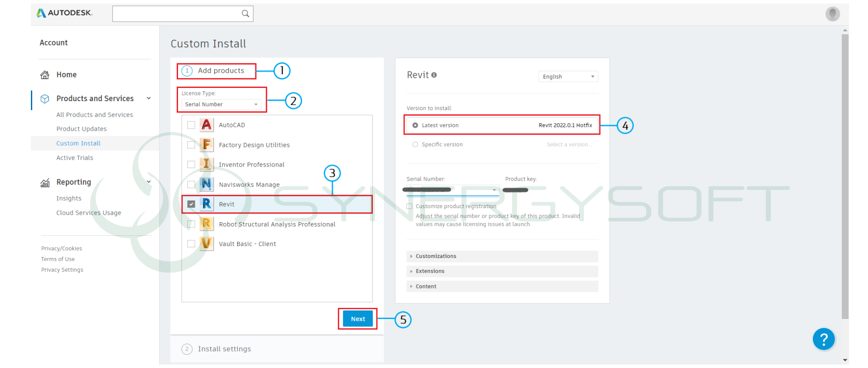Click the Revit product icon
This screenshot has height=368, width=868.
coord(206,204)
